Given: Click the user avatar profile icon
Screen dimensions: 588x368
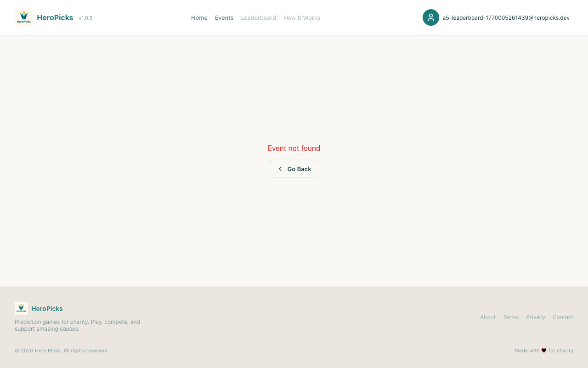Looking at the screenshot, I should pyautogui.click(x=431, y=17).
